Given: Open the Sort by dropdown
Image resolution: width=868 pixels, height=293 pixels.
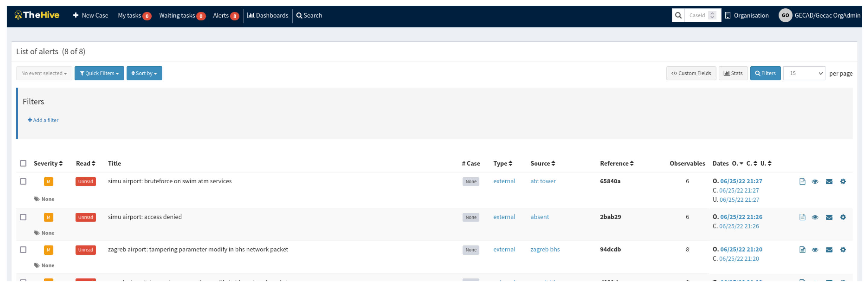Looking at the screenshot, I should [144, 74].
